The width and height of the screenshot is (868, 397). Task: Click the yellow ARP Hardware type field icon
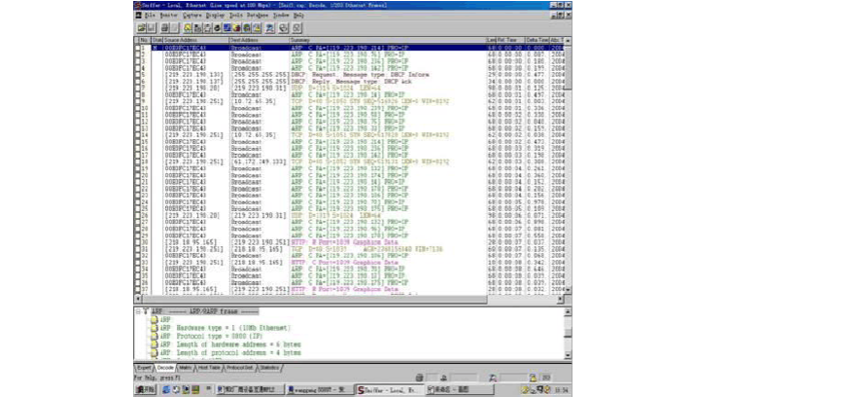click(153, 328)
